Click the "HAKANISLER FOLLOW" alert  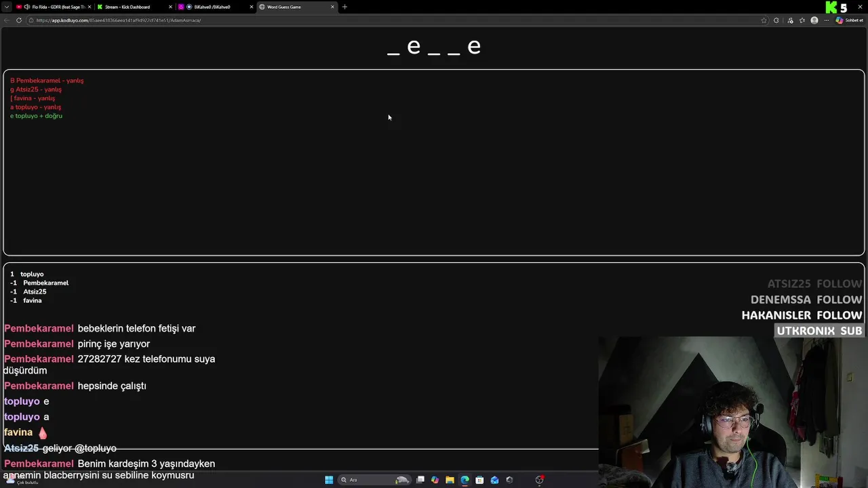pyautogui.click(x=802, y=315)
